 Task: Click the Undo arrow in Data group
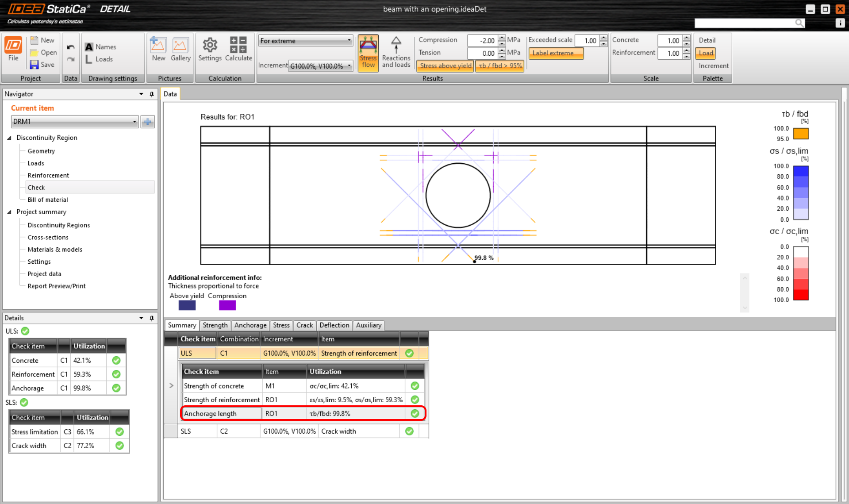(70, 47)
